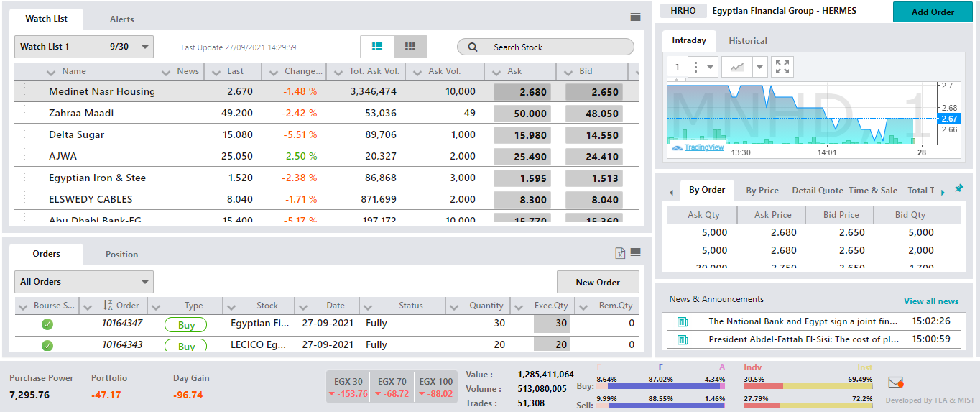Click document icon beside President El-Sisi news
Viewport: 980px width, 412px height.
683,339
